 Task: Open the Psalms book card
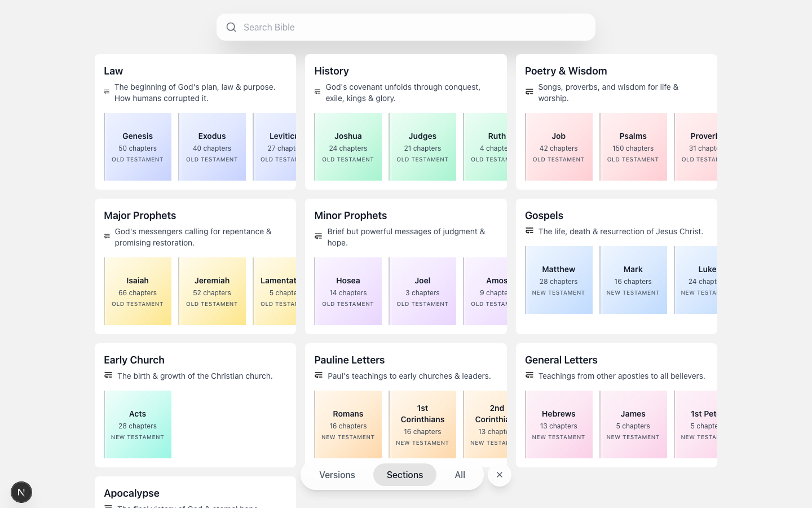[x=633, y=147]
